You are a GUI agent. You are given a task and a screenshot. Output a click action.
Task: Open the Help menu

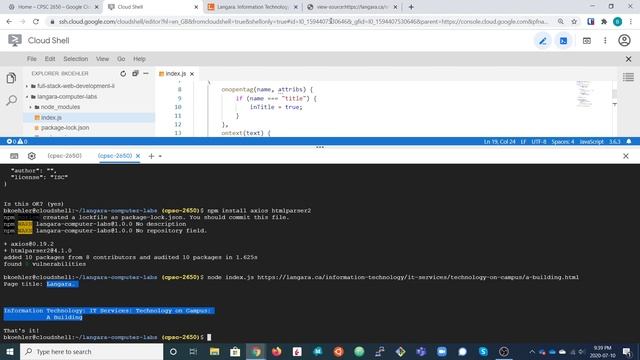tap(139, 59)
